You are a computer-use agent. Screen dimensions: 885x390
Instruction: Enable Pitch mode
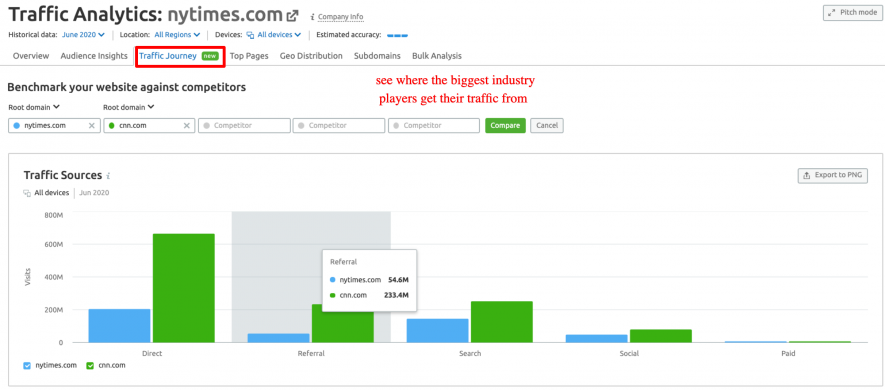pos(852,12)
